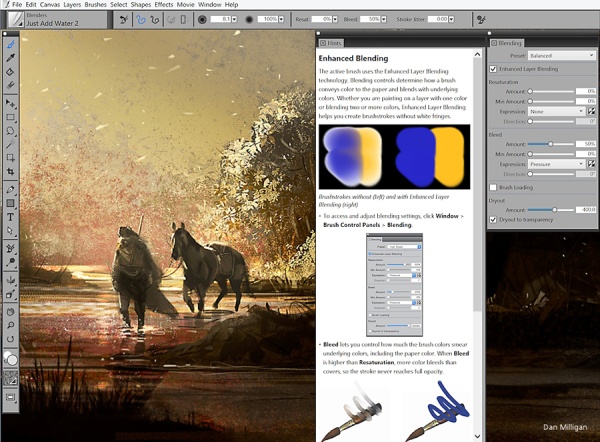
Task: Click the Dryout Amount 400.0 value field
Action: tap(586, 210)
